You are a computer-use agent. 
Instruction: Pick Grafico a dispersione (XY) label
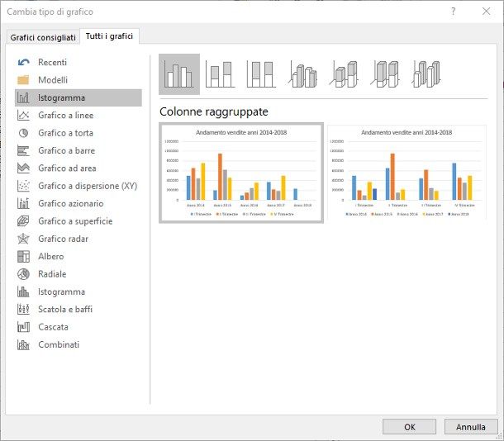pyautogui.click(x=88, y=186)
